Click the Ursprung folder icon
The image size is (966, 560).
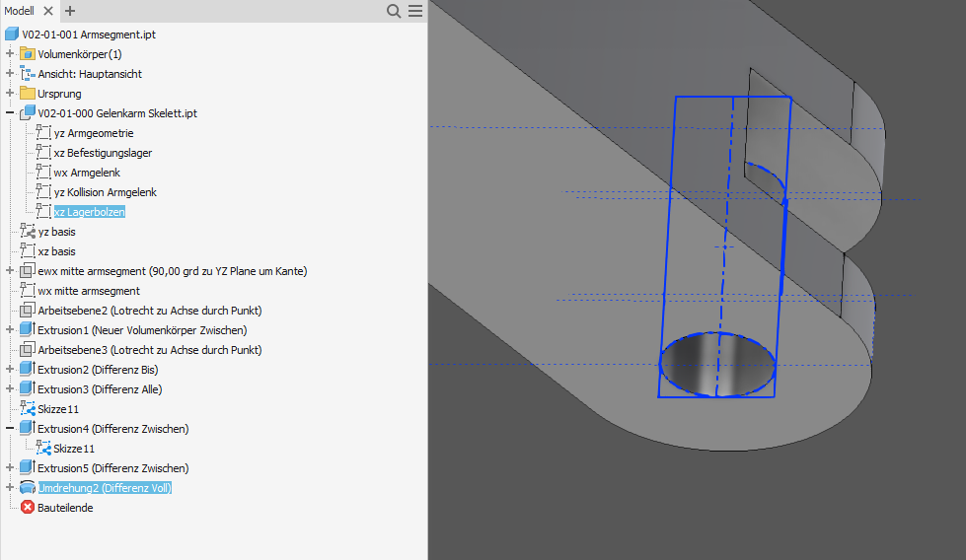(27, 94)
